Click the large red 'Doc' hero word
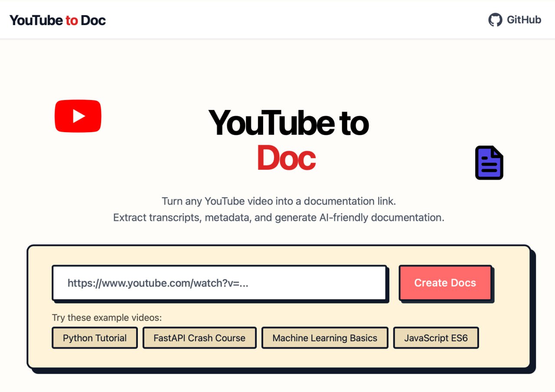This screenshot has height=392, width=555. click(286, 158)
